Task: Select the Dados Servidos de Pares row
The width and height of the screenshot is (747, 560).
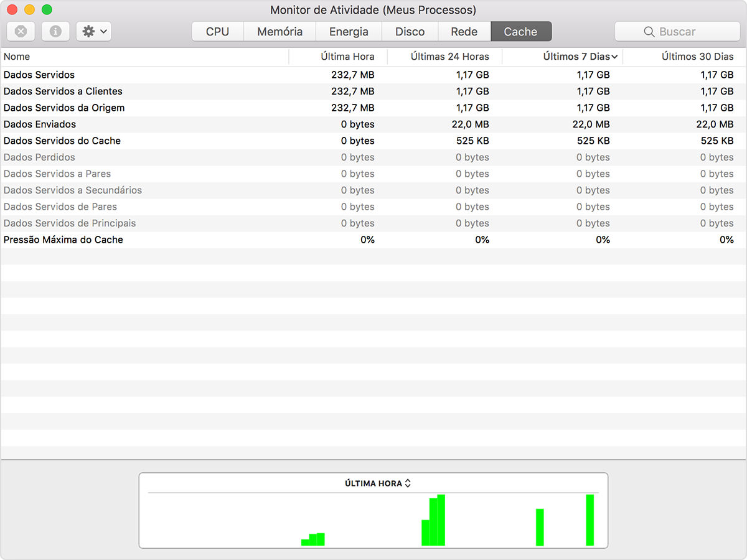Action: [374, 207]
